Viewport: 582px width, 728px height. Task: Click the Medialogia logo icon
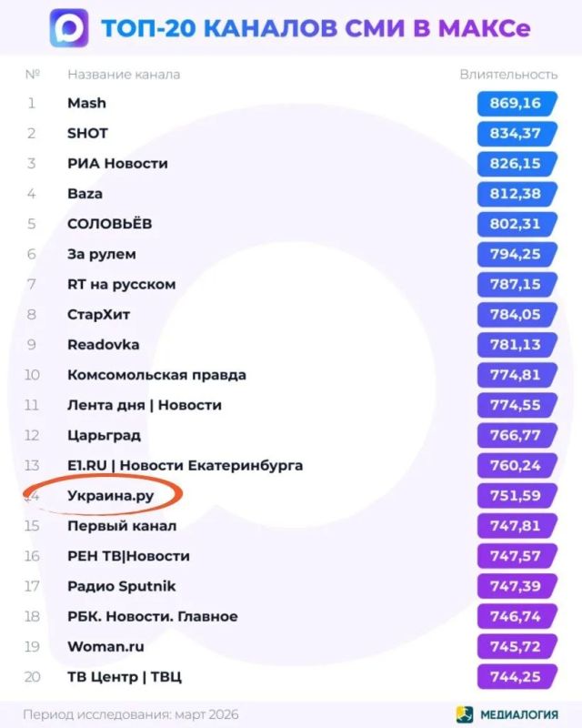tap(465, 714)
